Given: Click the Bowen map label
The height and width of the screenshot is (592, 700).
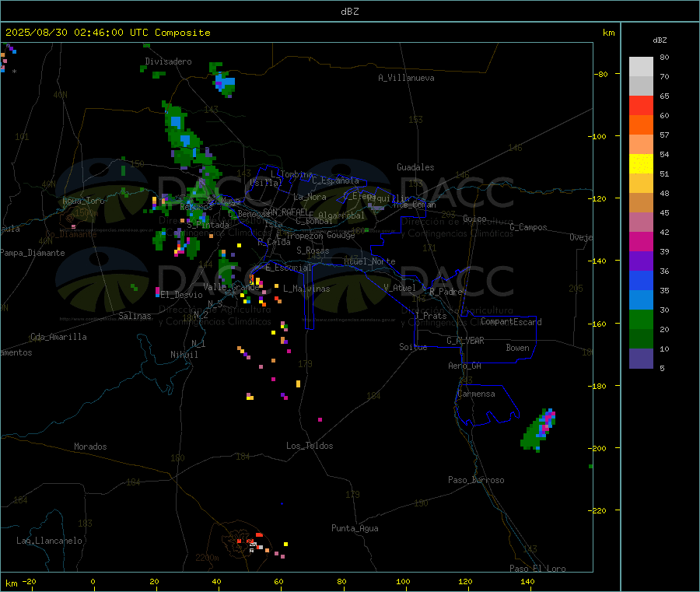Looking at the screenshot, I should (x=518, y=348).
